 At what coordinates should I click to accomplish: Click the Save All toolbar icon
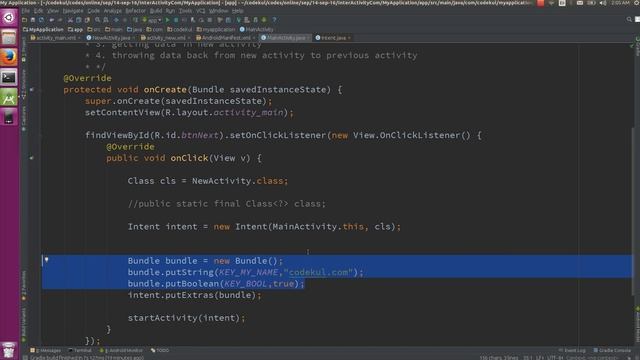(x=33, y=20)
